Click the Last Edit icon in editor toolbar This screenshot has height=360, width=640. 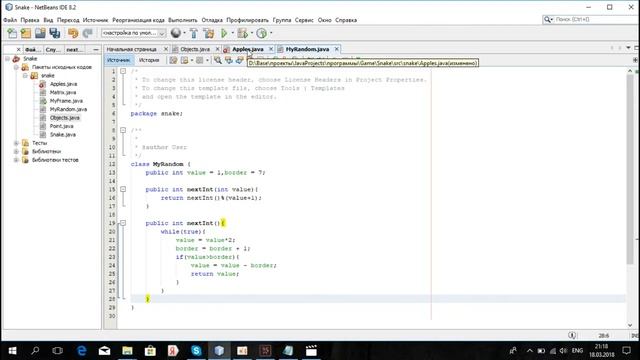pos(173,60)
